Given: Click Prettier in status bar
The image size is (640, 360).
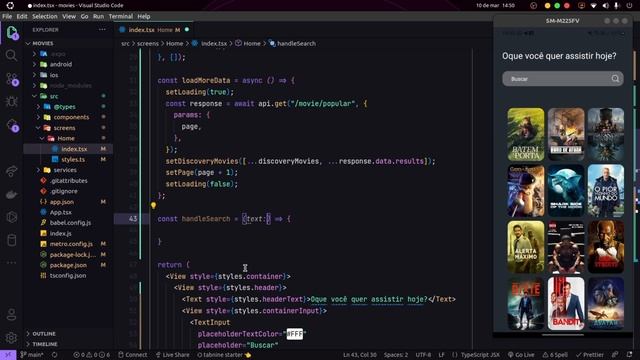Looking at the screenshot, I should click(x=590, y=355).
